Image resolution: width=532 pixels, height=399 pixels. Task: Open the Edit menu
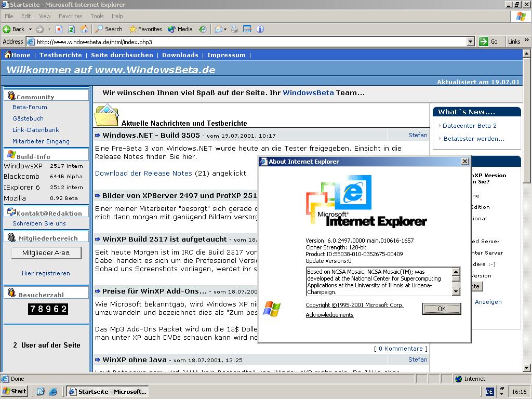pyautogui.click(x=26, y=16)
